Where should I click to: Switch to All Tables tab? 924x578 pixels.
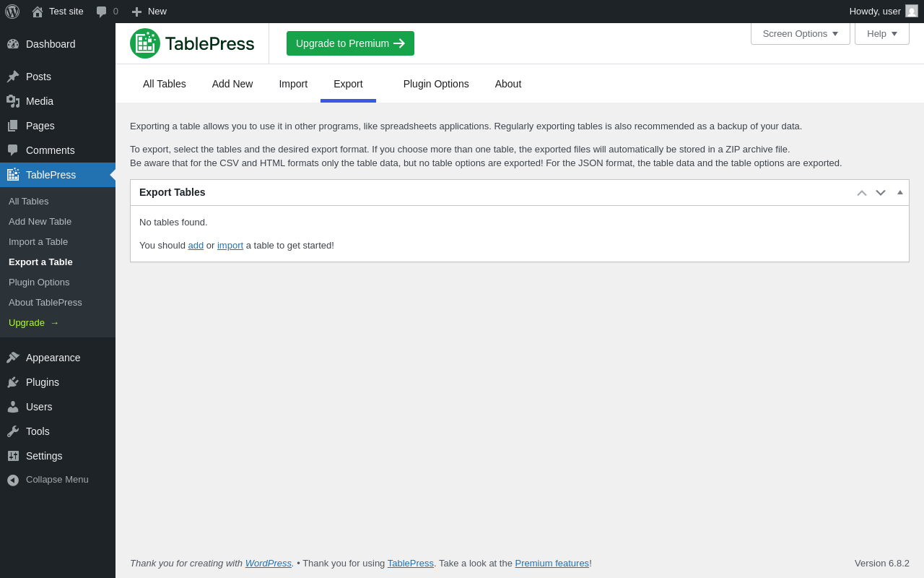[165, 84]
